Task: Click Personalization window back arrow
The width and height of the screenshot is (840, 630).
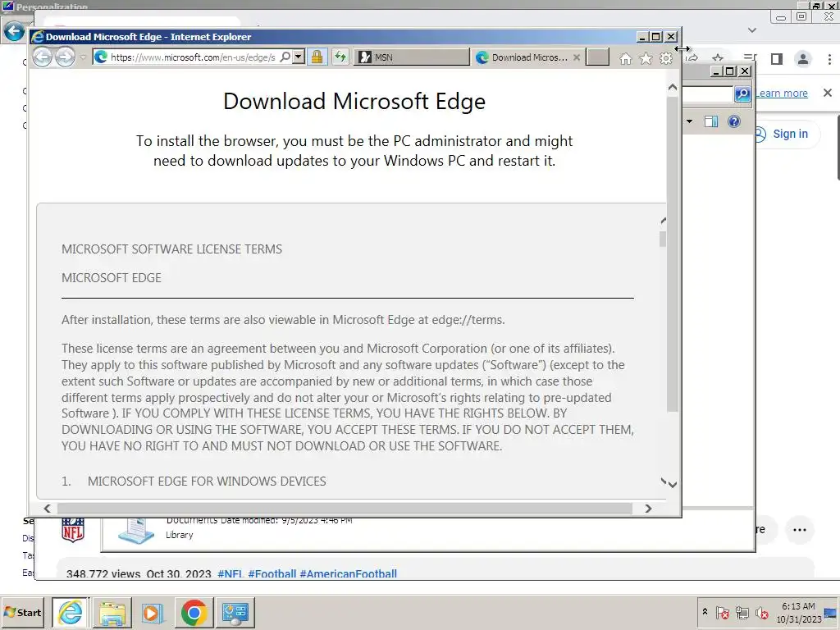Action: click(x=14, y=31)
